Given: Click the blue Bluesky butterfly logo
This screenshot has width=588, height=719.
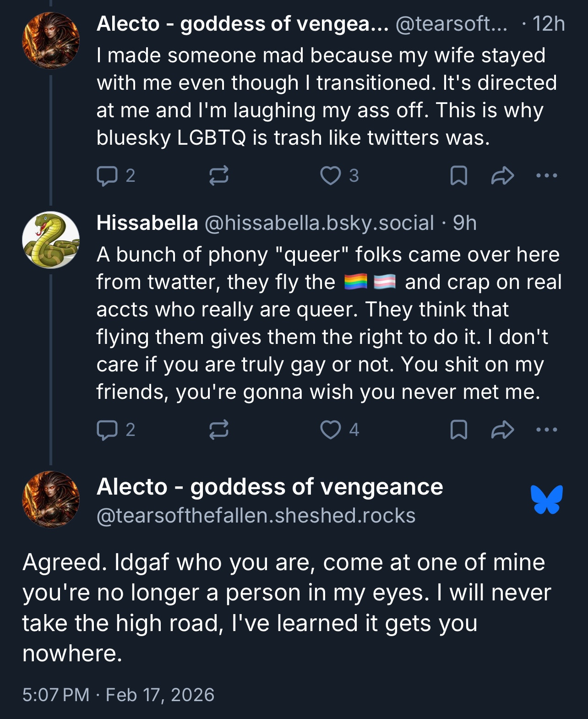Looking at the screenshot, I should (x=546, y=500).
